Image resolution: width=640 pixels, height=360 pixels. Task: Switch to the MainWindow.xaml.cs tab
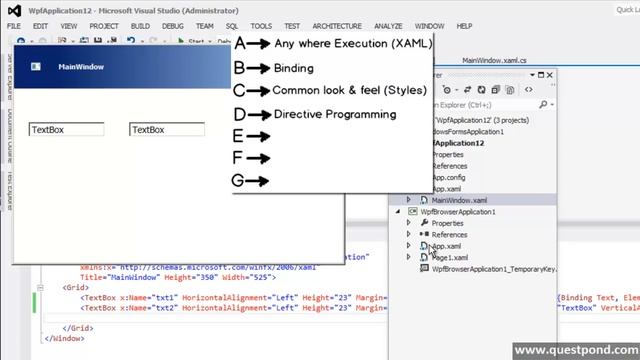click(x=494, y=60)
